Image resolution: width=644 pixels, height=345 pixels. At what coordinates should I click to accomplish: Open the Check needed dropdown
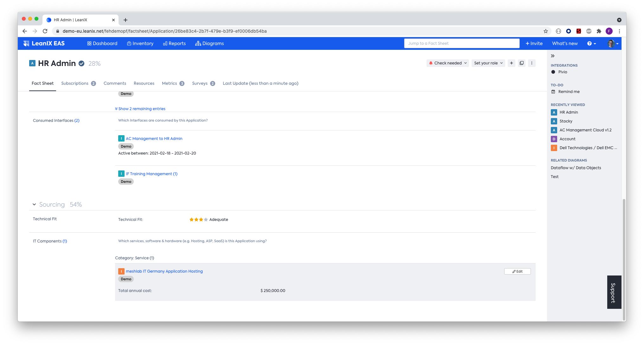pyautogui.click(x=447, y=63)
